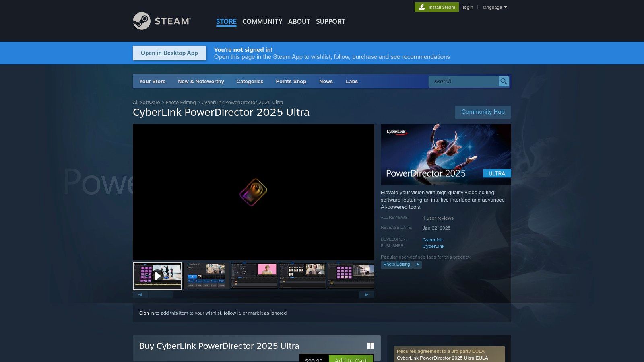Open the language dropdown
Viewport: 644px width, 362px height.
(x=495, y=7)
